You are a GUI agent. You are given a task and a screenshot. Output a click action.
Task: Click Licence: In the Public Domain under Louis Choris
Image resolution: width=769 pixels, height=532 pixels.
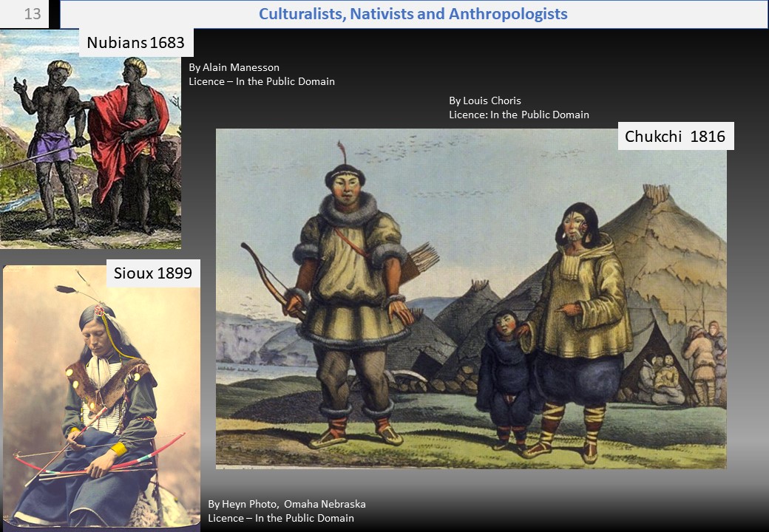coord(519,115)
